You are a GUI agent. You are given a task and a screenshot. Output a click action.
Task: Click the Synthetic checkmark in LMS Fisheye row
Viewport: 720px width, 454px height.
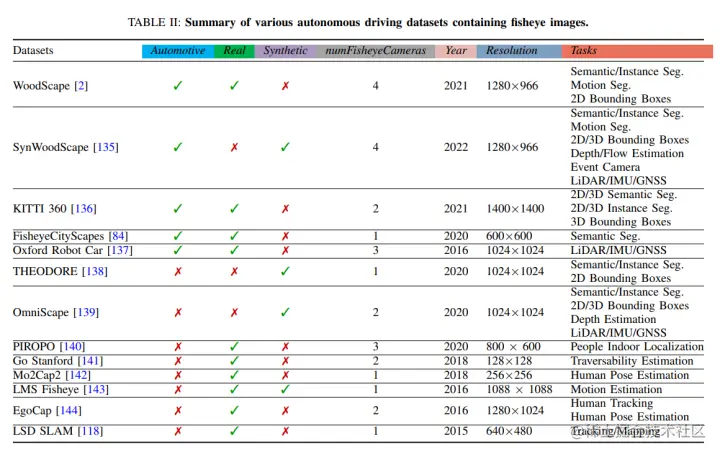[285, 390]
